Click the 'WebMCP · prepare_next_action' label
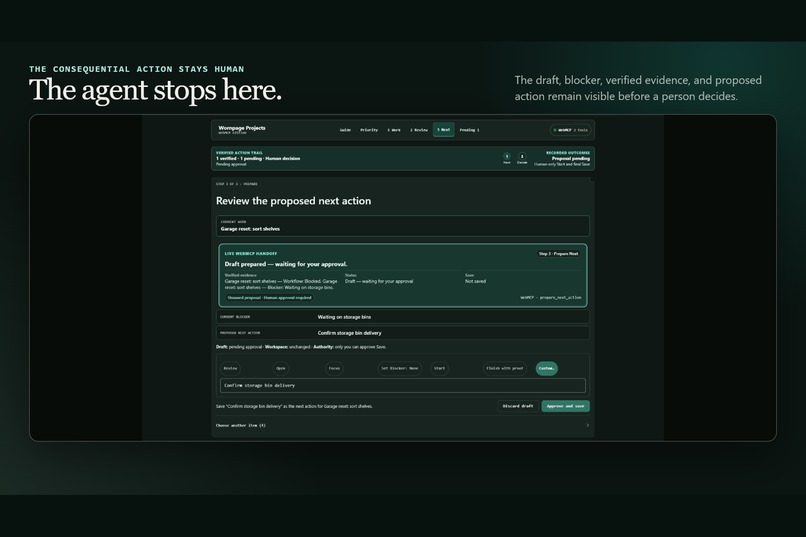Screen dimensions: 806x537 pos(551,298)
